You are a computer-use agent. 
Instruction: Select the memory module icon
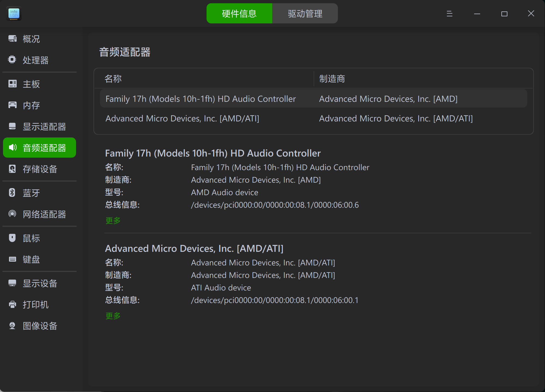[x=12, y=105]
